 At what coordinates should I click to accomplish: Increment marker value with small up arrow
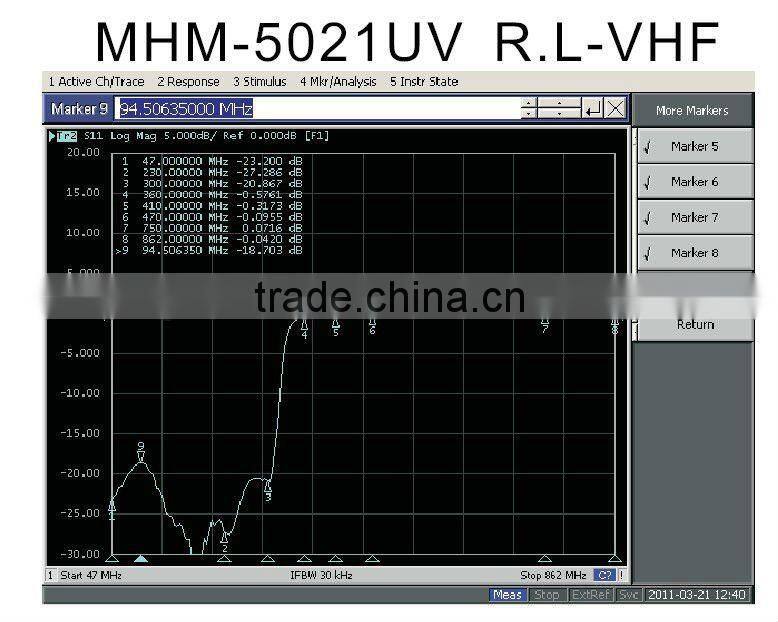(529, 103)
